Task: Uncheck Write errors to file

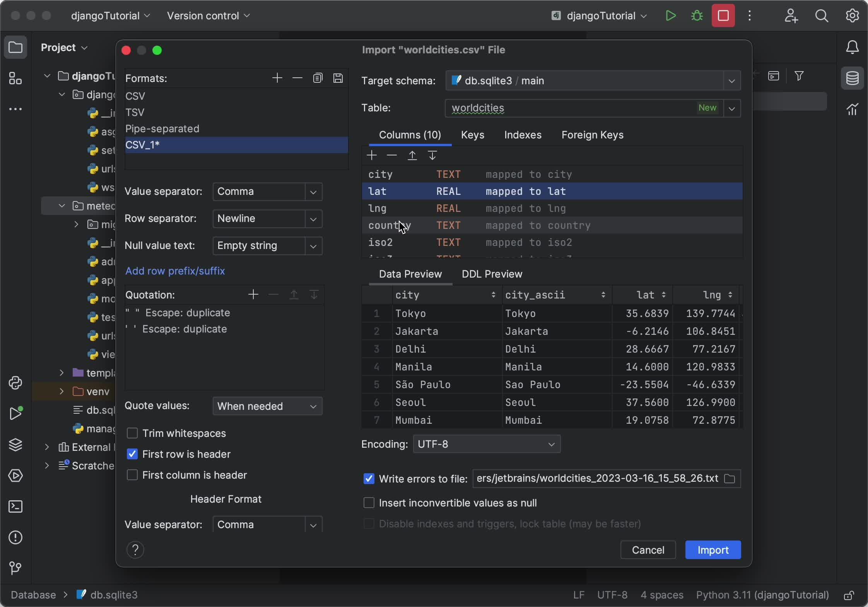Action: [369, 479]
